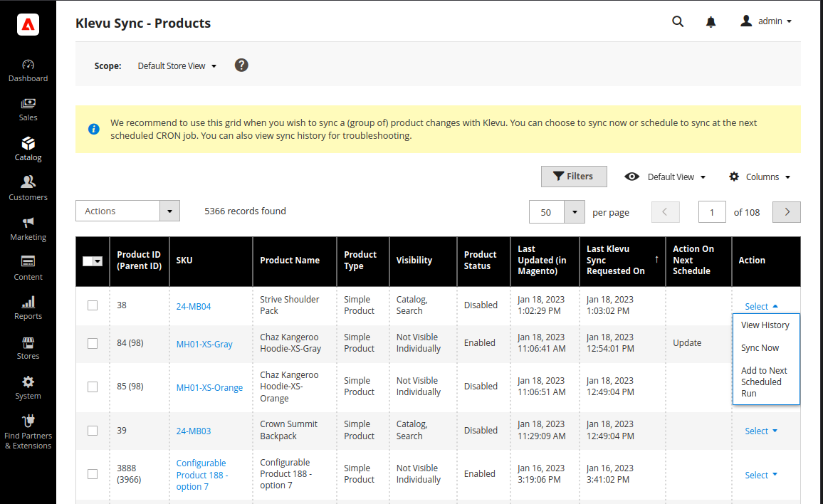Open the 24-MB03 SKU link
Viewport: 823px width, 504px height.
click(x=194, y=431)
